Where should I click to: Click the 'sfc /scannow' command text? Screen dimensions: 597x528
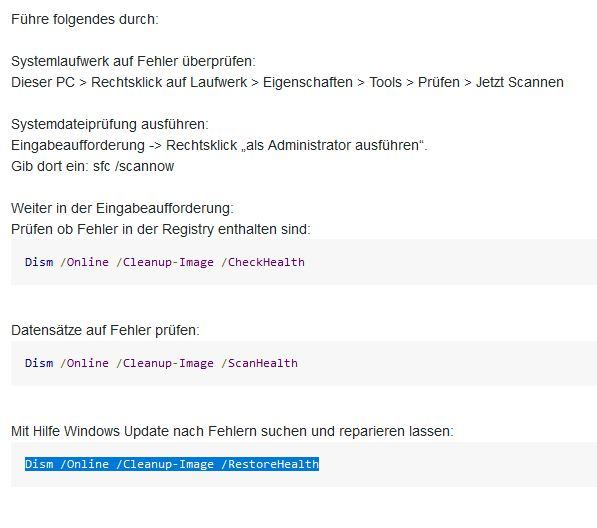click(x=133, y=166)
